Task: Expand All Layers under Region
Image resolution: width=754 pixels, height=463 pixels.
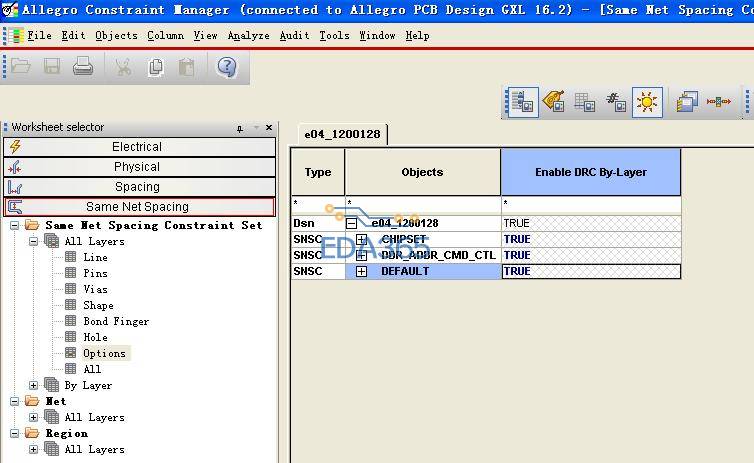Action: pyautogui.click(x=33, y=449)
